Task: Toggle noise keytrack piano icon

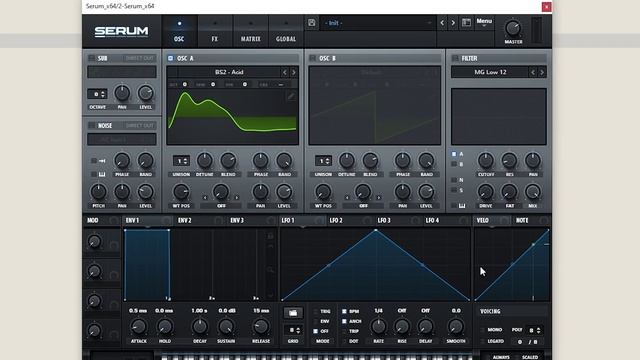Action: click(x=101, y=174)
